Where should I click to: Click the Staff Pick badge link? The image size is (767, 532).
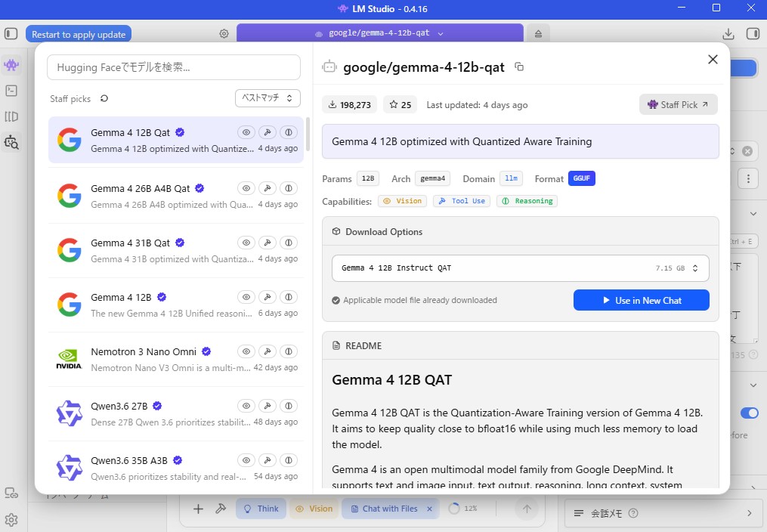click(x=678, y=104)
